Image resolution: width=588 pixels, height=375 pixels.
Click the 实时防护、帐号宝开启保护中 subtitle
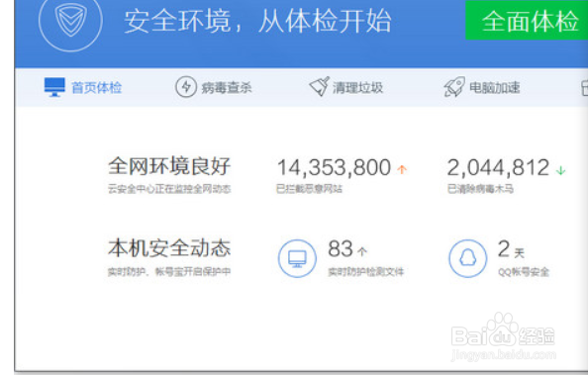tap(169, 271)
